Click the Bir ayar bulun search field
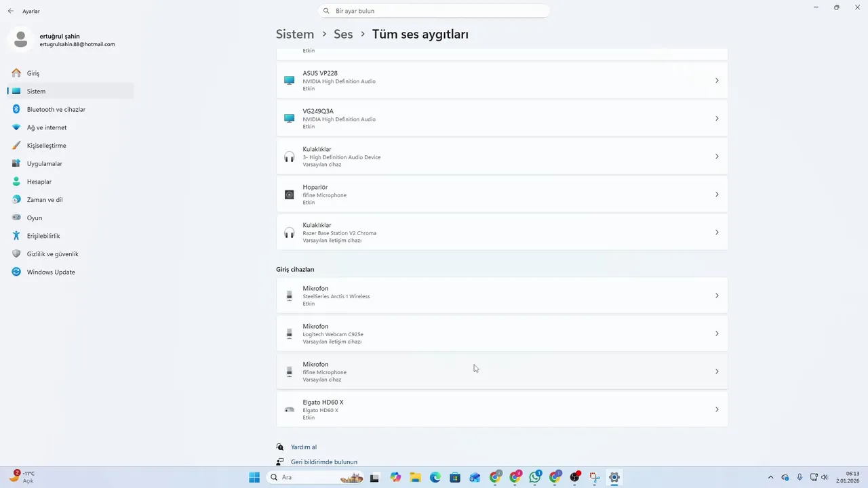This screenshot has height=488, width=868. pos(434,11)
